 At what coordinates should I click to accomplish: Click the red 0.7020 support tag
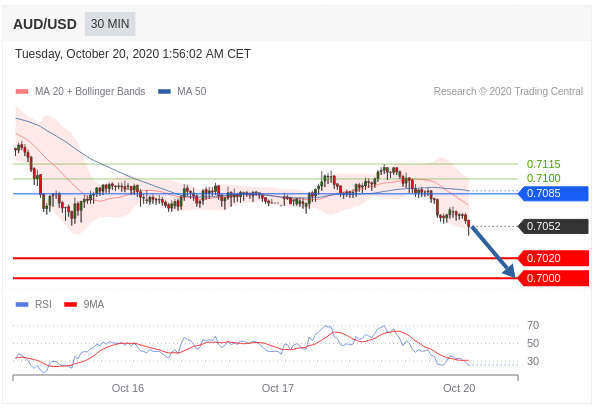click(554, 258)
